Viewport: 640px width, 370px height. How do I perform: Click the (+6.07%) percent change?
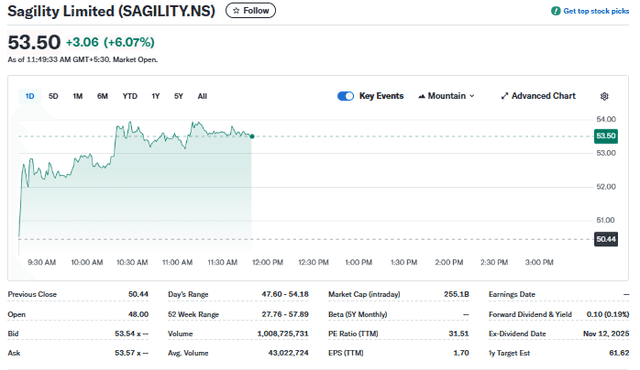point(129,42)
